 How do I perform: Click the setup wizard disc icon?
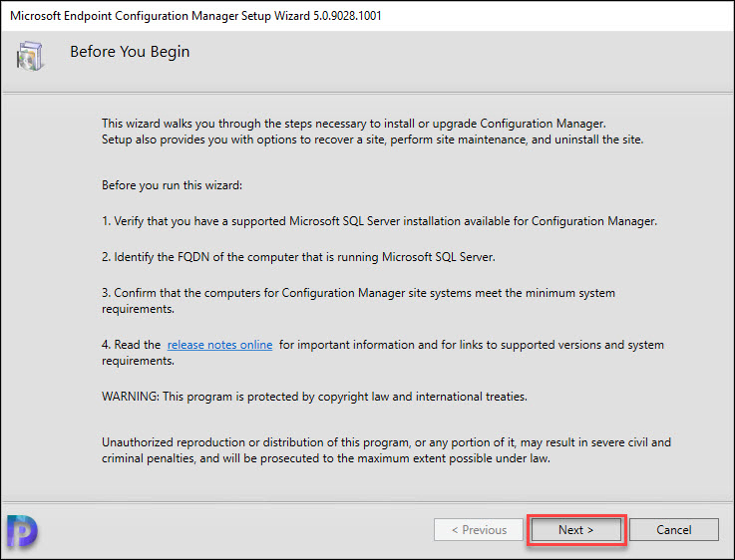(x=30, y=56)
